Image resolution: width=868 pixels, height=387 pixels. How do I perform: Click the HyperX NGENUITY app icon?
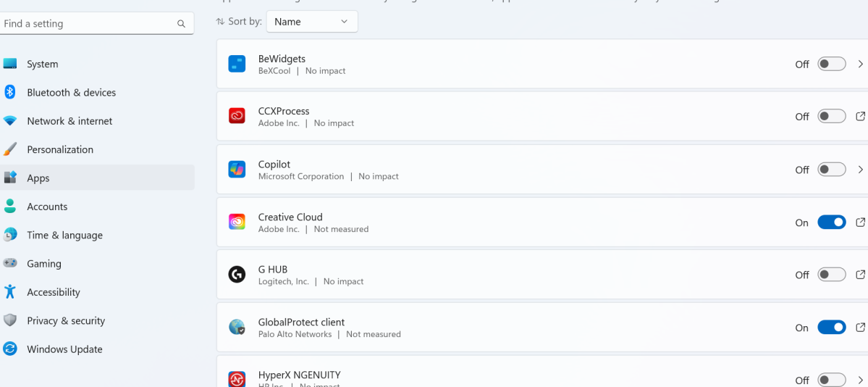[x=237, y=379]
